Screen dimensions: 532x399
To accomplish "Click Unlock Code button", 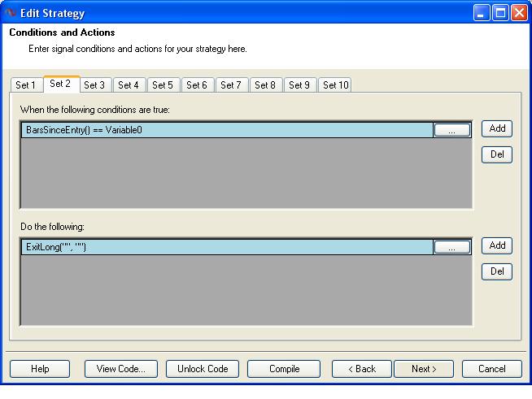I will [x=203, y=369].
